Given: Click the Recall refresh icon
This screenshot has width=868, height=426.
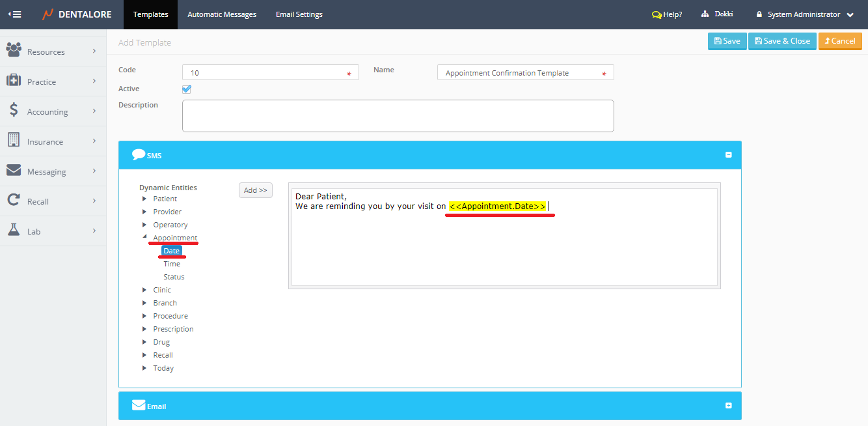Looking at the screenshot, I should click(x=14, y=200).
